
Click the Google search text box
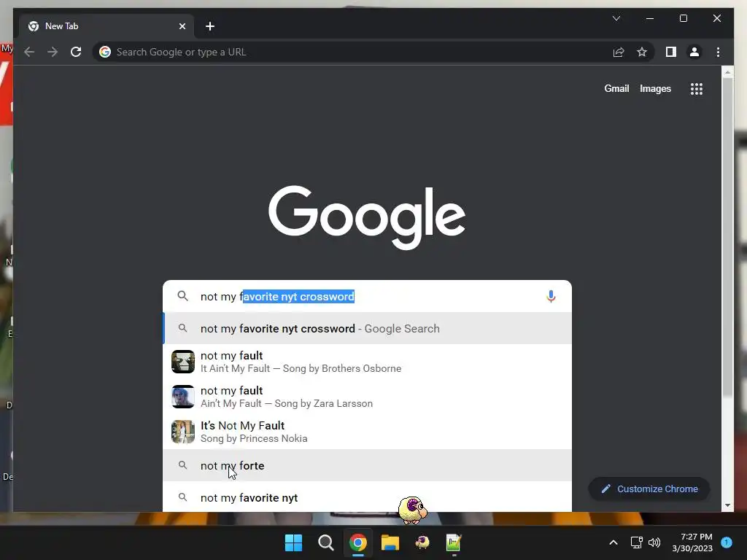click(367, 296)
